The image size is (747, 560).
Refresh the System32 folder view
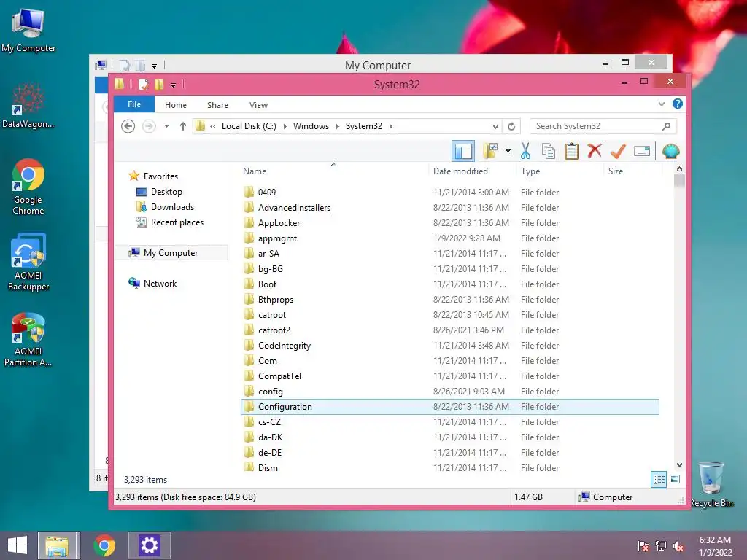click(x=511, y=126)
